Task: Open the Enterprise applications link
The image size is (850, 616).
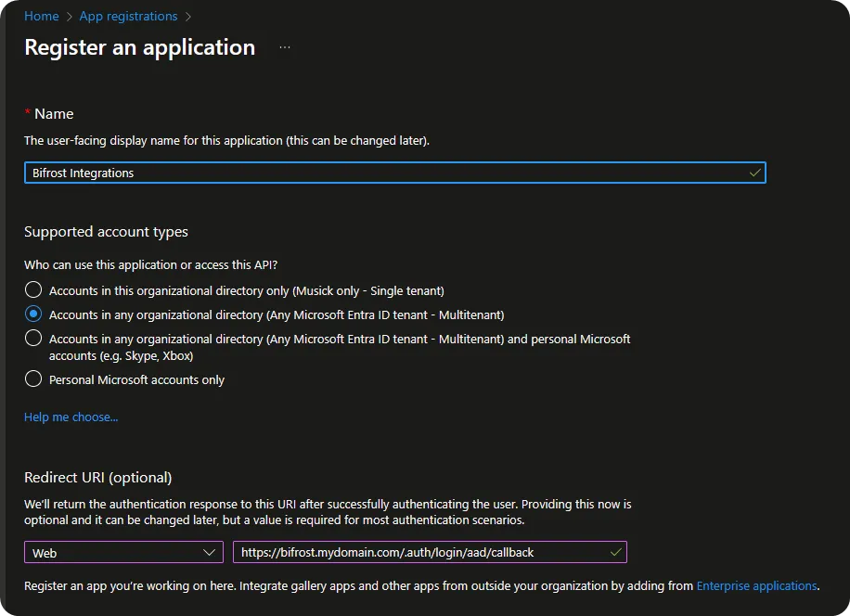Action: [756, 585]
